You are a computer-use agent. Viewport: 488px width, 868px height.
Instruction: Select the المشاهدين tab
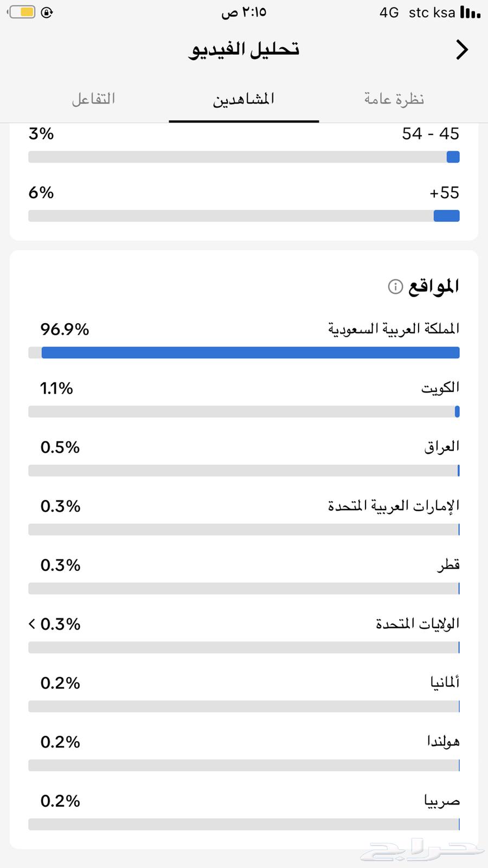(x=243, y=99)
